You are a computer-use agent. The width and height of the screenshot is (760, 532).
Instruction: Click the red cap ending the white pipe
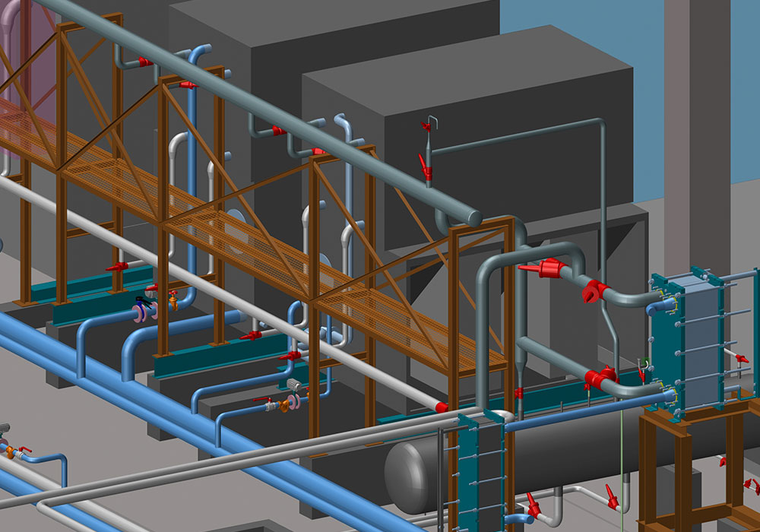(x=441, y=408)
